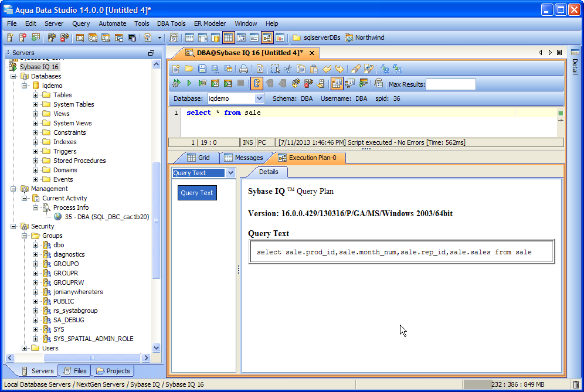Click the Sybase IQ 16 server node
This screenshot has width=584, height=392.
pyautogui.click(x=39, y=67)
